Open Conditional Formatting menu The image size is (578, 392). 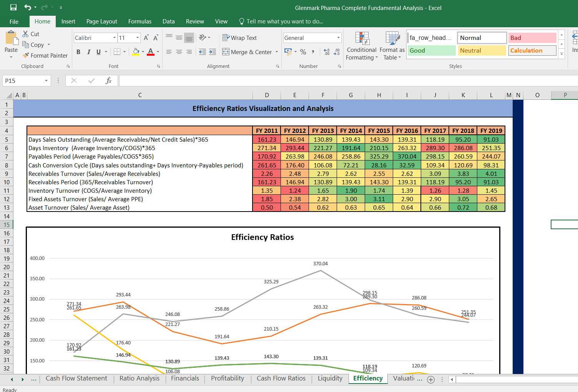(361, 46)
